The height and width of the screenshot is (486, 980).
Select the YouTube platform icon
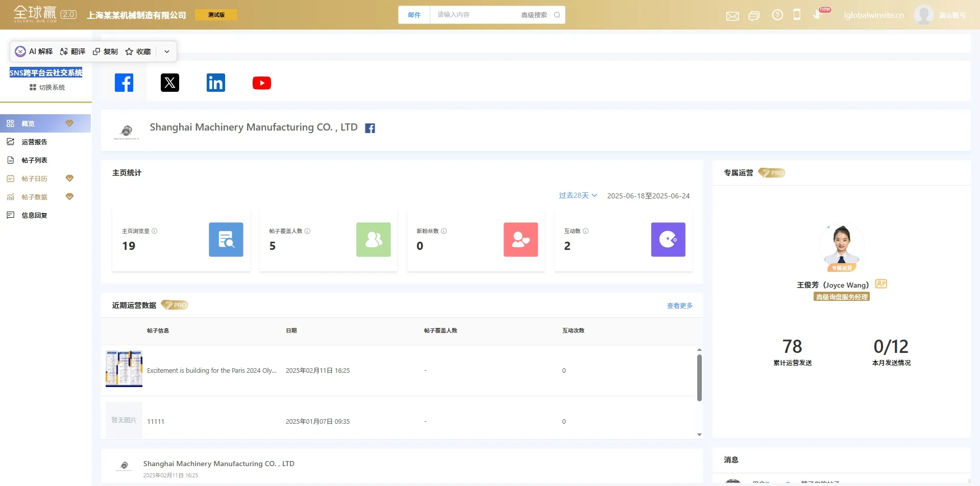click(x=261, y=83)
